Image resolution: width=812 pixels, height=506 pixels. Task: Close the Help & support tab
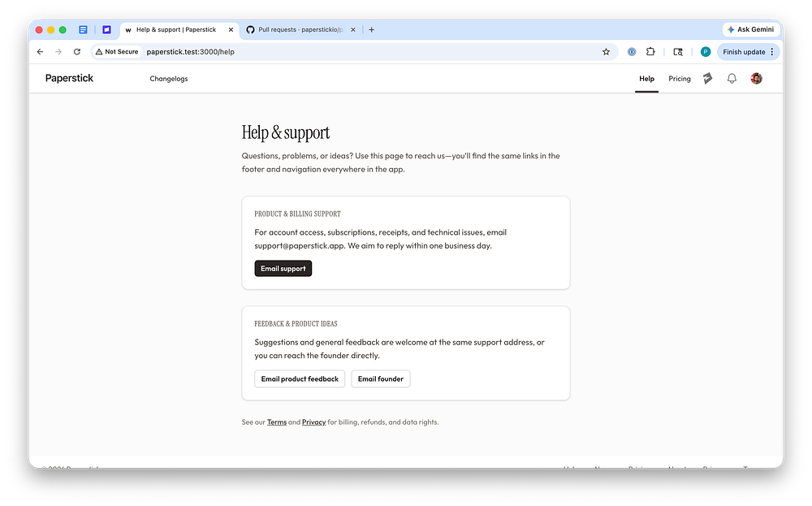pyautogui.click(x=231, y=29)
